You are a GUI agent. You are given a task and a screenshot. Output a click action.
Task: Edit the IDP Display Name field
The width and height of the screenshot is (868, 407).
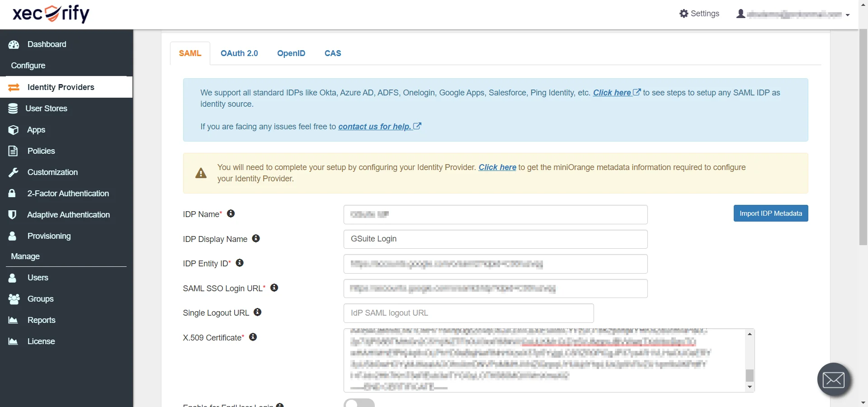[495, 239]
